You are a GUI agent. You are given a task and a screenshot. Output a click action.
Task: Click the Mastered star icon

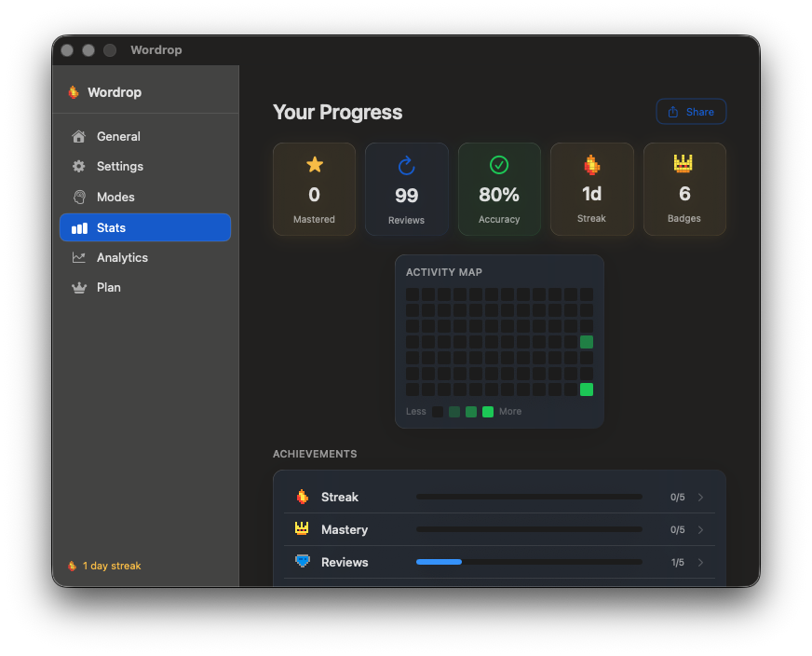[315, 165]
